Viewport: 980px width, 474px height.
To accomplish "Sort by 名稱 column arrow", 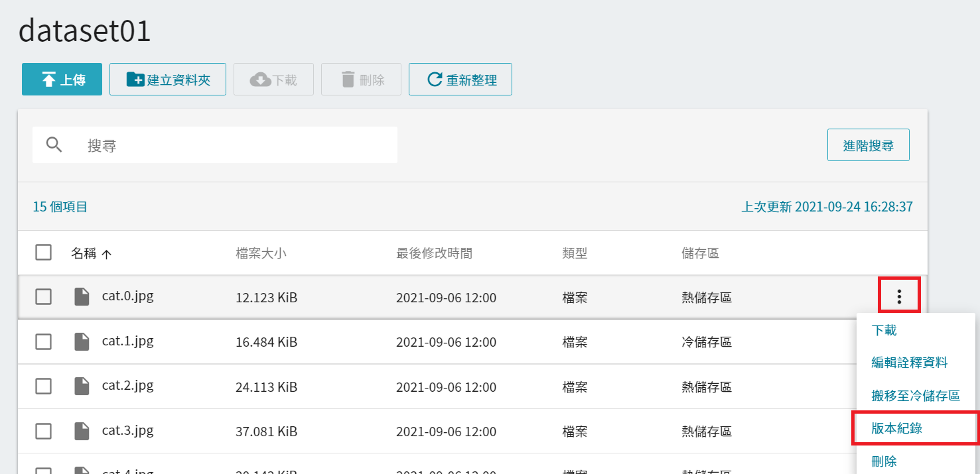I will pos(106,254).
